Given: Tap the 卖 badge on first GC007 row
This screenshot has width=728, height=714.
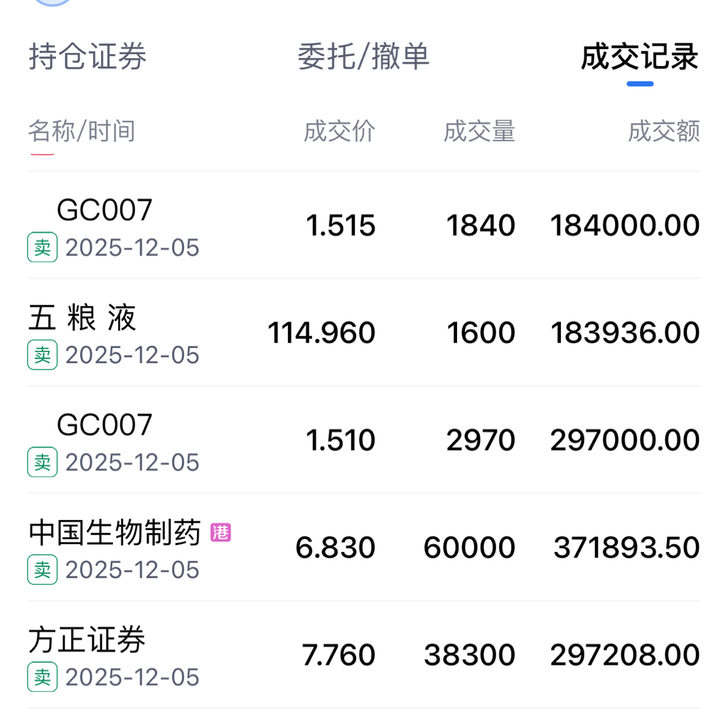Looking at the screenshot, I should pos(42,247).
